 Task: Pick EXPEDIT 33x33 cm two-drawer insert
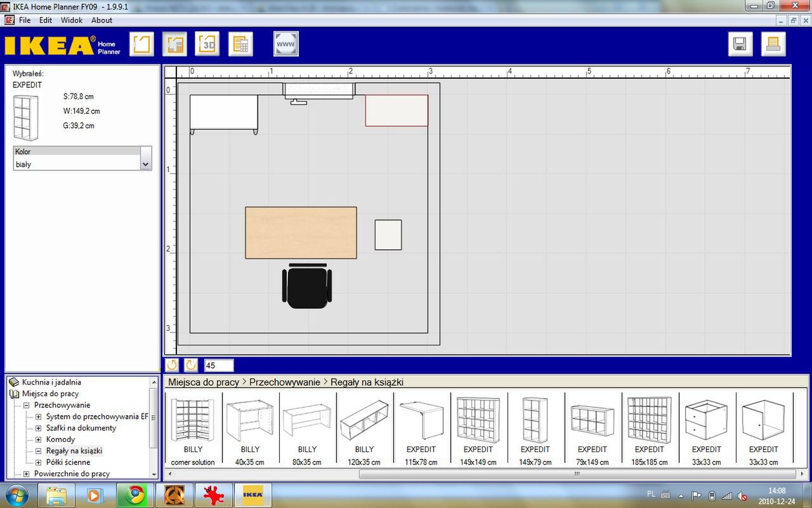(707, 430)
